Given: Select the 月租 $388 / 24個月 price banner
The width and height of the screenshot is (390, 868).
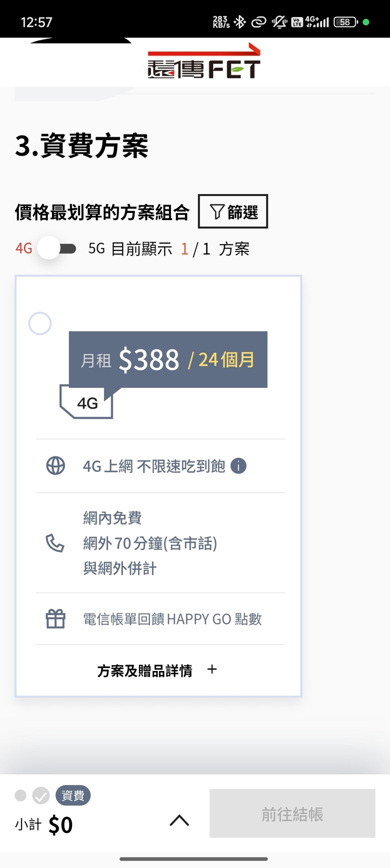Looking at the screenshot, I should pos(168,359).
